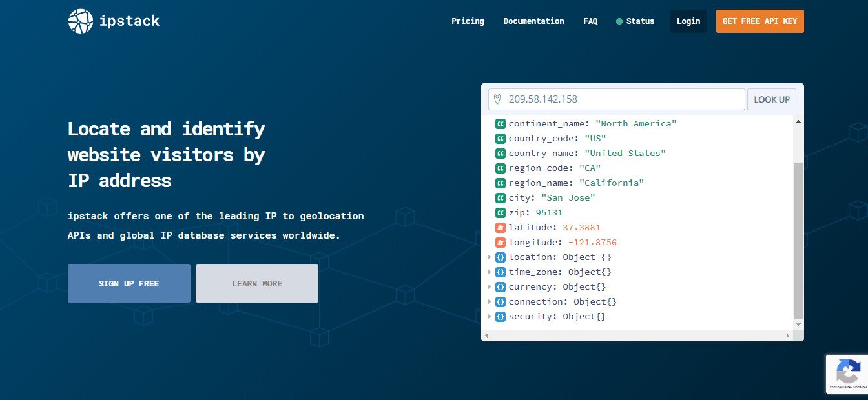The image size is (868, 400).
Task: Click the location pin icon in IP field
Action: point(497,99)
